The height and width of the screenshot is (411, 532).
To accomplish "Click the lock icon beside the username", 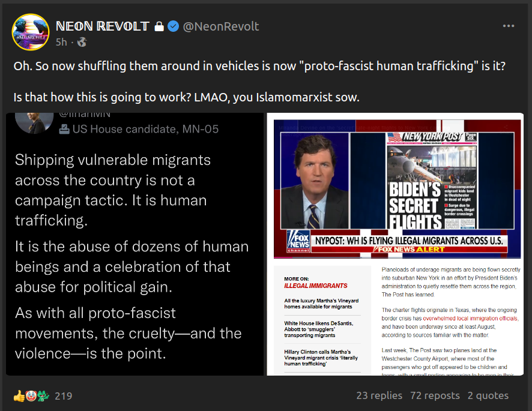I will pos(159,26).
